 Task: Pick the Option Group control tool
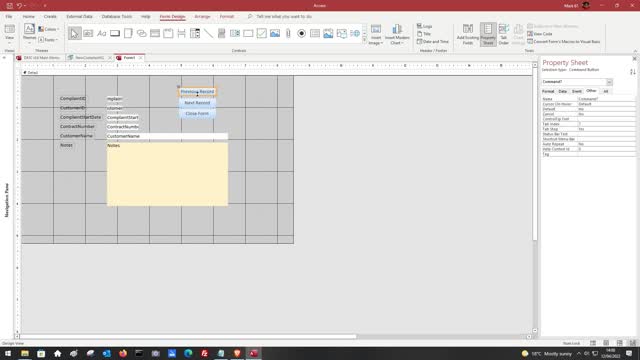click(x=168, y=33)
